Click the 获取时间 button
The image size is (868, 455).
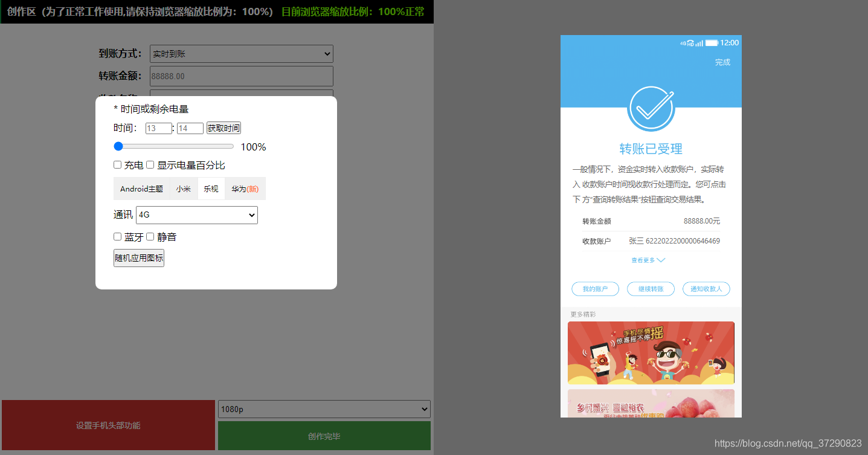[224, 128]
